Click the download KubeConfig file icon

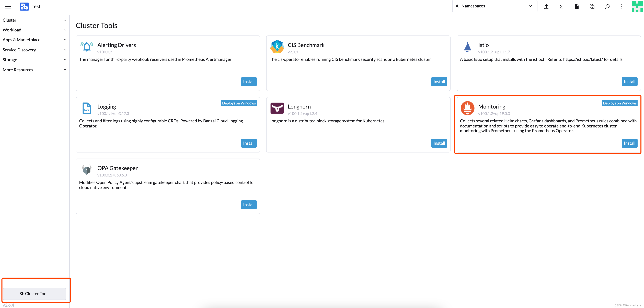coord(577,6)
